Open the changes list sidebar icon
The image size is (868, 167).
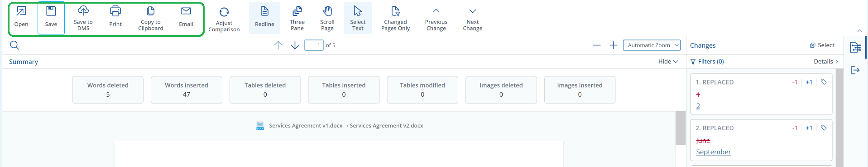pyautogui.click(x=855, y=48)
